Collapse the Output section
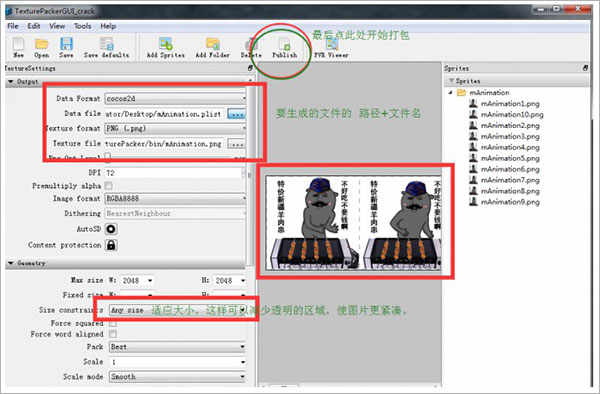The image size is (600, 394). (x=11, y=81)
